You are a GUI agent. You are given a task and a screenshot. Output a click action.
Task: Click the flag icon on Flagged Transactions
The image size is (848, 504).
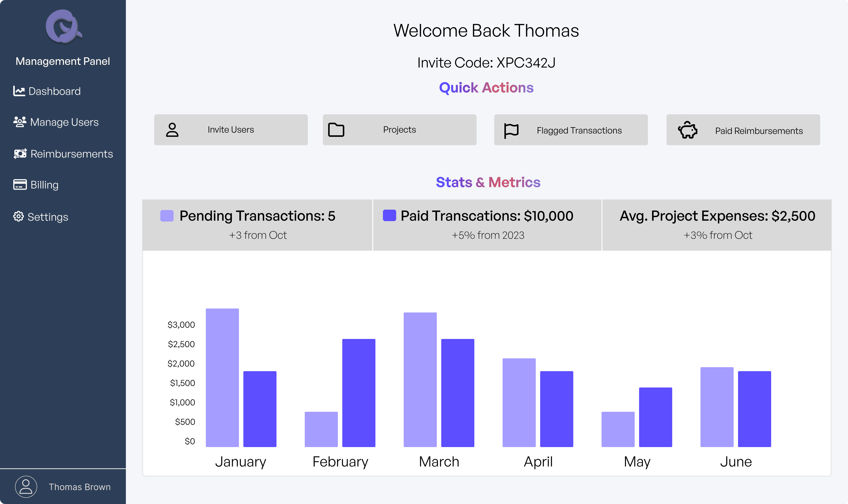(511, 131)
